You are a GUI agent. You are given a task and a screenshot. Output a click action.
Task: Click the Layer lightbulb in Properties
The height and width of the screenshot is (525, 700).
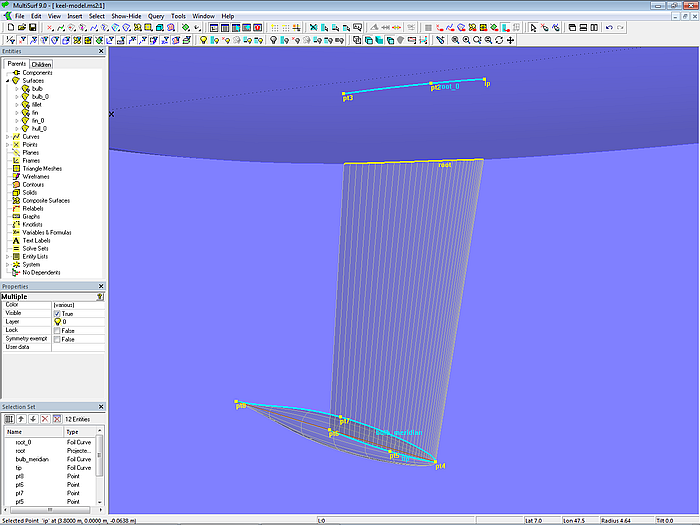pyautogui.click(x=57, y=321)
